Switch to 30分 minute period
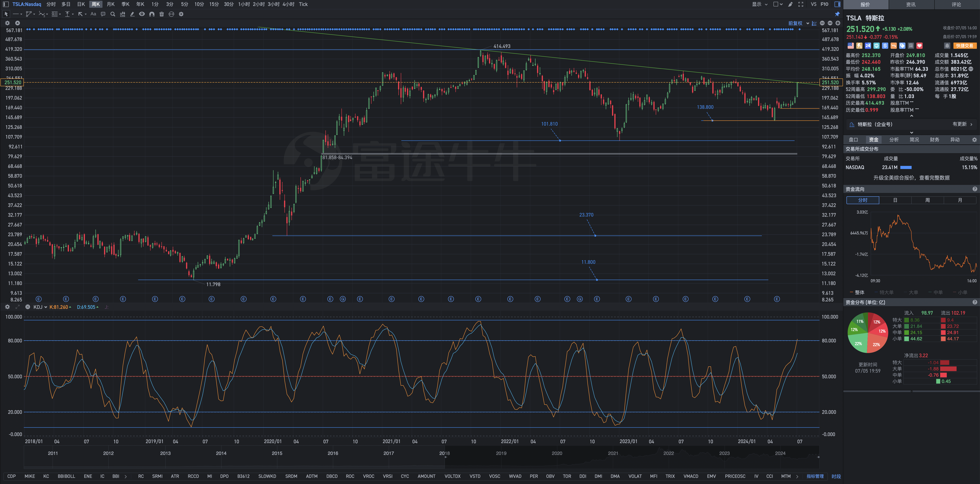Image resolution: width=980 pixels, height=484 pixels. 229,4
